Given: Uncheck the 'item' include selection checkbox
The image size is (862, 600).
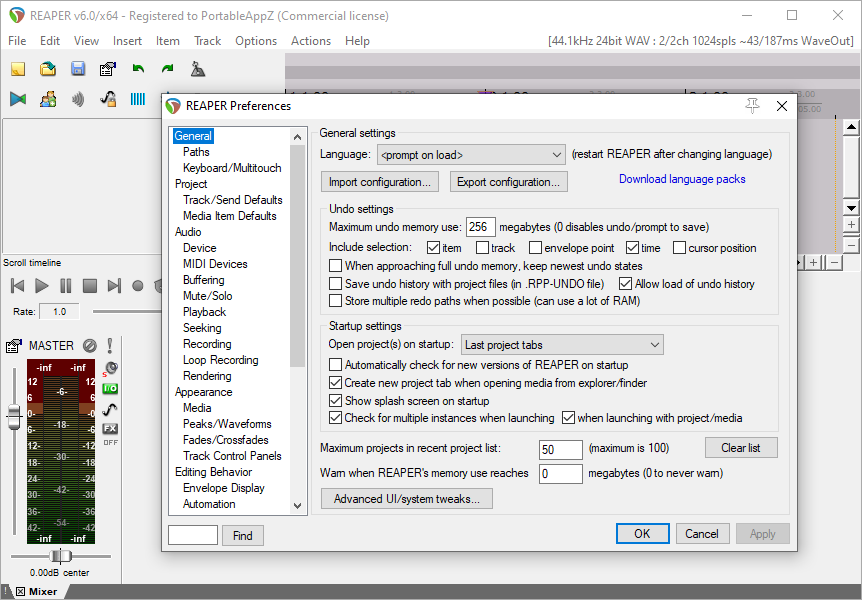Looking at the screenshot, I should (433, 248).
